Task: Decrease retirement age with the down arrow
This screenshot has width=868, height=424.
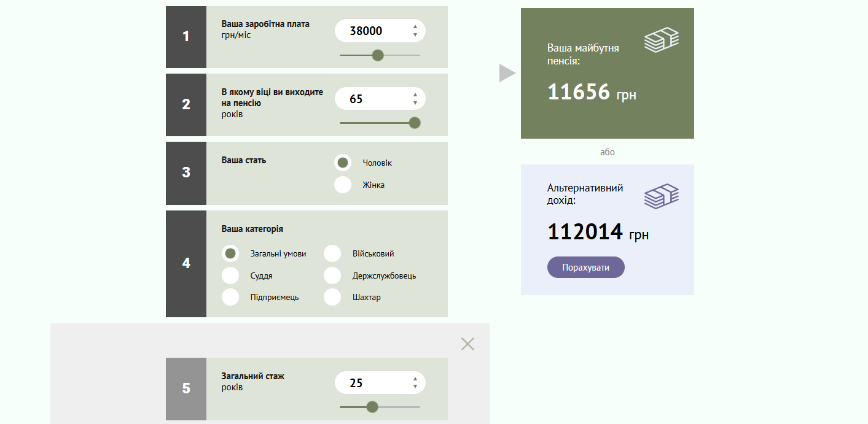Action: coord(415,103)
